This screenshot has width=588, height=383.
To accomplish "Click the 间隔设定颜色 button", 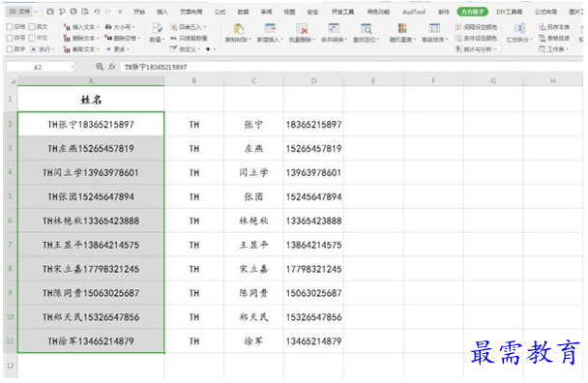I will click(476, 27).
